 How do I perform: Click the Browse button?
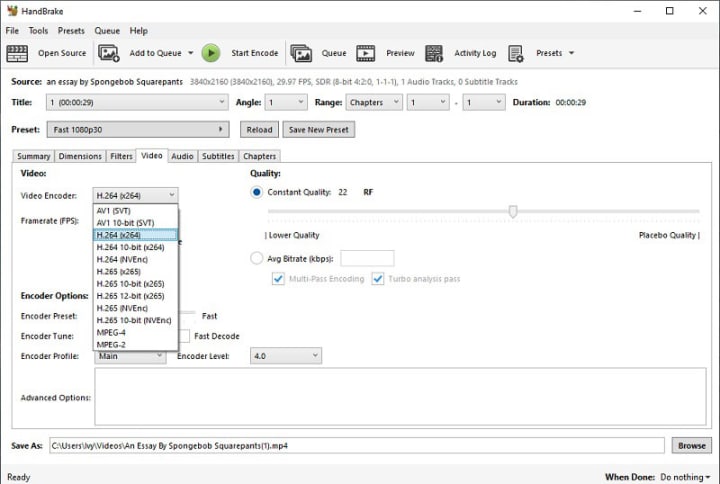pos(692,445)
